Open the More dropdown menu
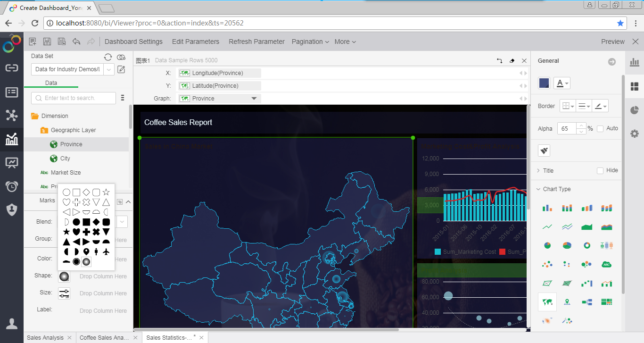 pos(345,42)
